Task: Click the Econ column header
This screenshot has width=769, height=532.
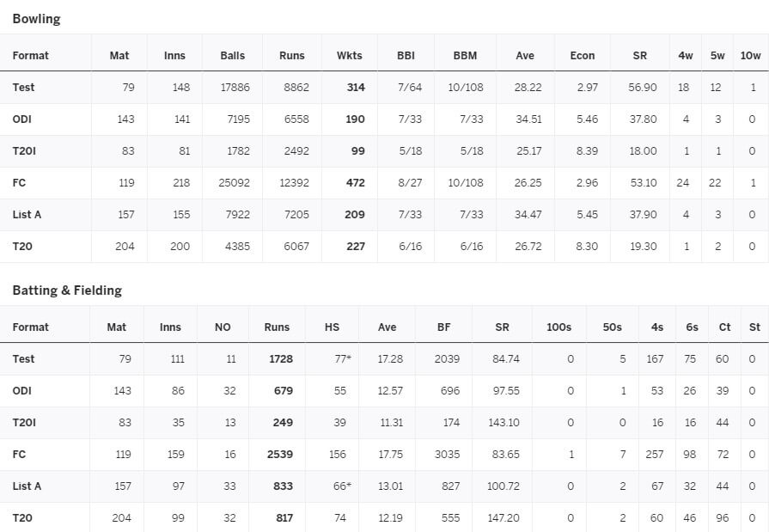Action: coord(582,55)
